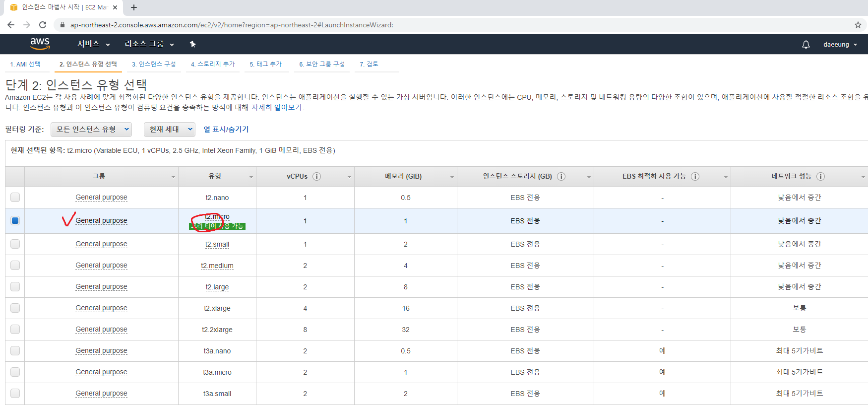868x405 pixels.
Task: View the site lock icon info
Action: (x=62, y=25)
